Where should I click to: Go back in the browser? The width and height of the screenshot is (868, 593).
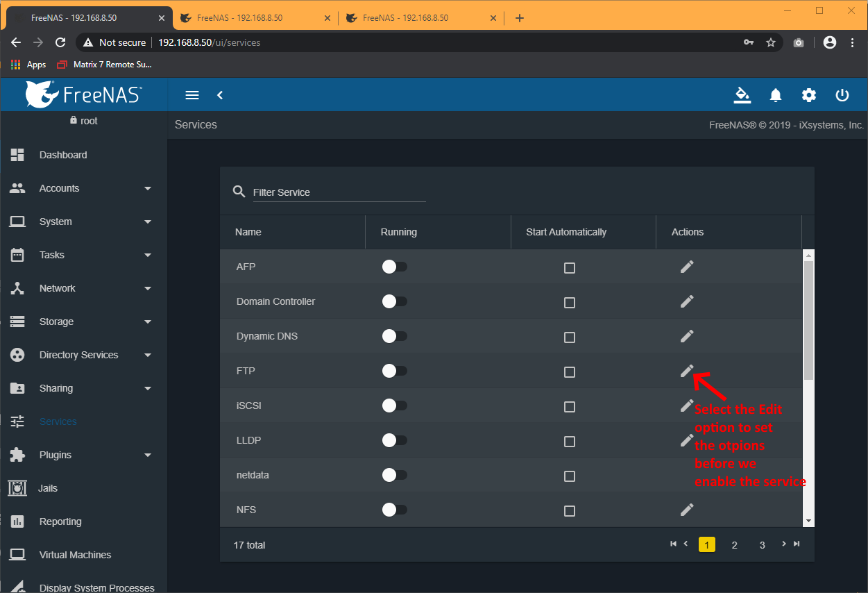pos(16,42)
